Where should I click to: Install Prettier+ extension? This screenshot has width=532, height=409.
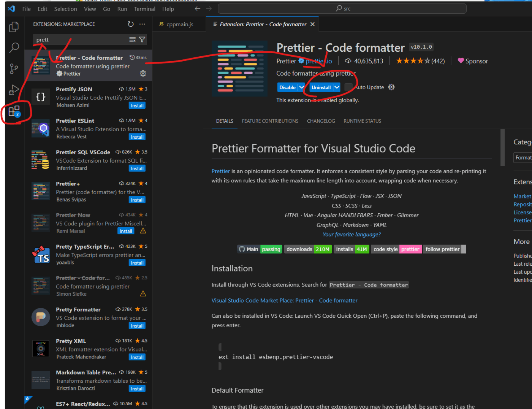point(137,200)
